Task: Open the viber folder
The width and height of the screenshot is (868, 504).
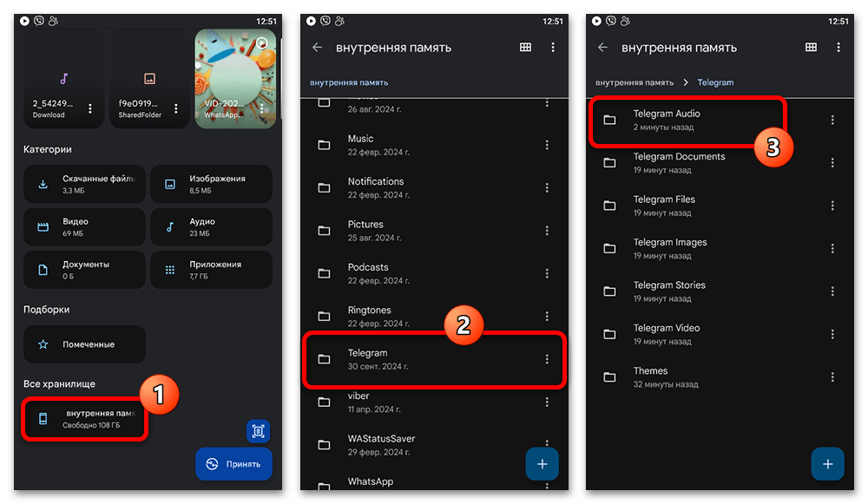Action: [x=434, y=403]
